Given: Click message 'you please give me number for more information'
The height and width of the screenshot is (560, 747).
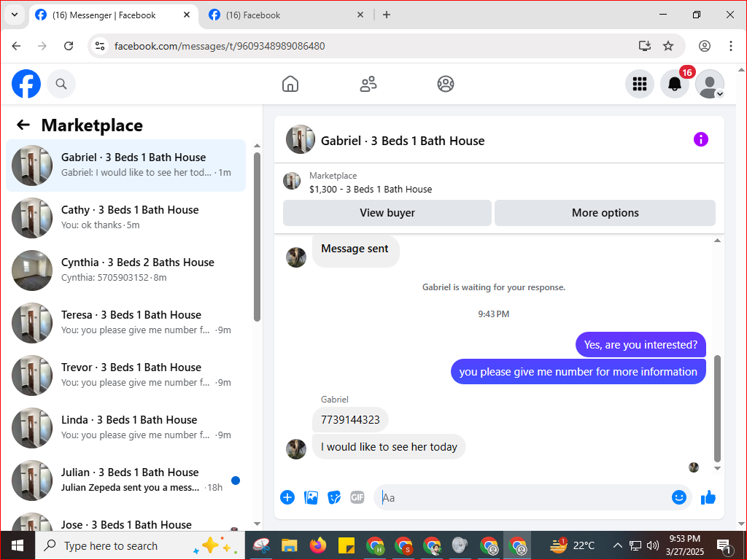Looking at the screenshot, I should (x=578, y=371).
